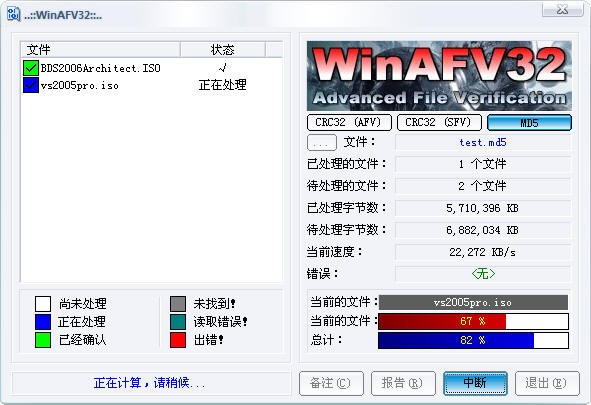Click the 文件 column header
Viewport: 591px width, 405px height.
pos(100,50)
